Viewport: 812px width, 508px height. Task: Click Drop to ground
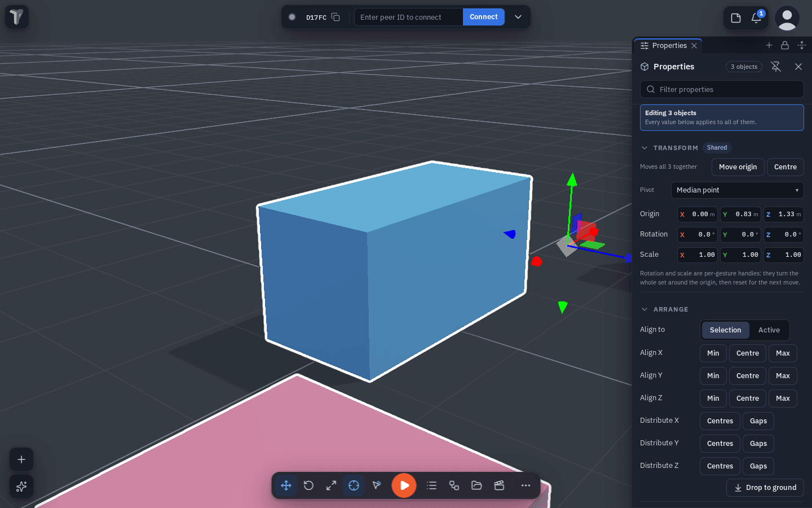[x=765, y=488]
